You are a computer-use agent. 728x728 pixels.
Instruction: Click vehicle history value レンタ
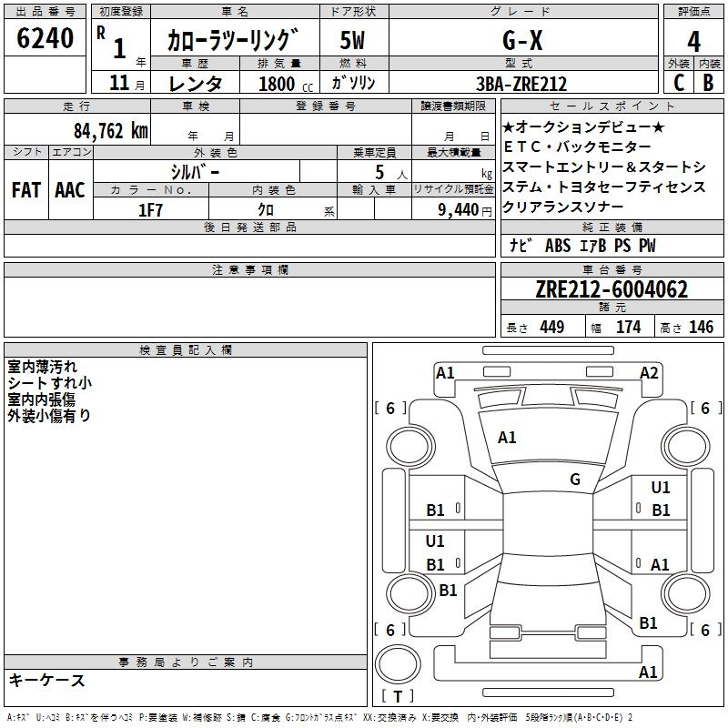(x=195, y=84)
